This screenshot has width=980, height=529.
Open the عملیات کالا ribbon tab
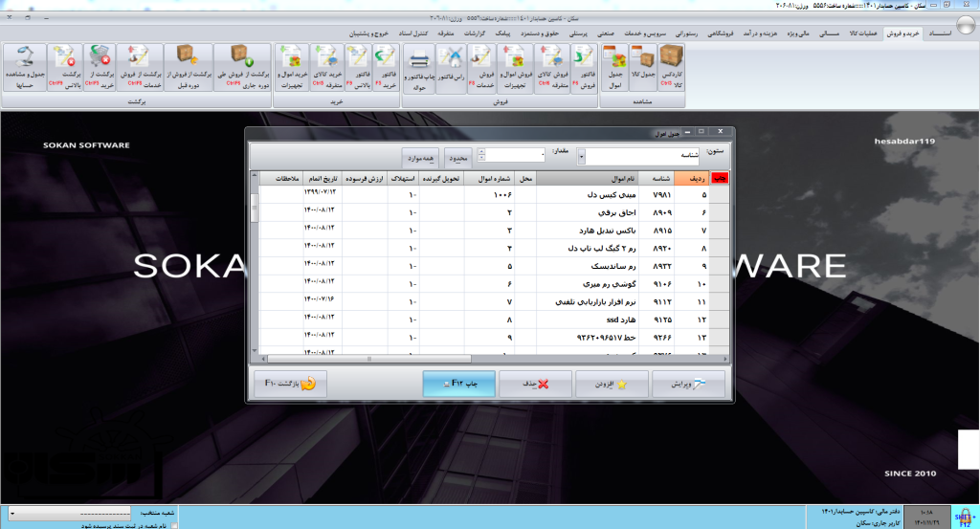pos(863,33)
